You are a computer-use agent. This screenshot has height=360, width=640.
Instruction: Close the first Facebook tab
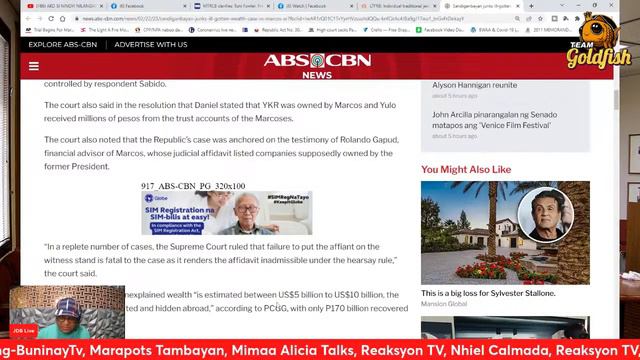tap(184, 6)
